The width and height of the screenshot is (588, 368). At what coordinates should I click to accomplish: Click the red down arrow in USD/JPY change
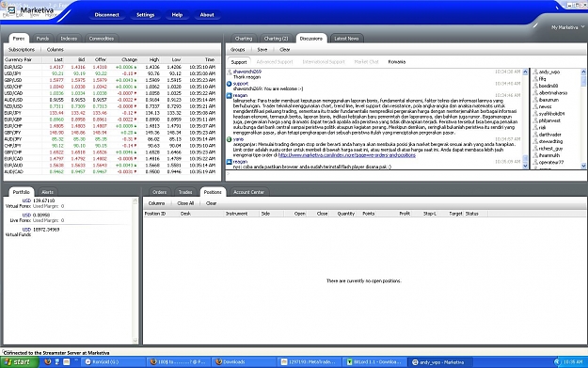point(135,73)
